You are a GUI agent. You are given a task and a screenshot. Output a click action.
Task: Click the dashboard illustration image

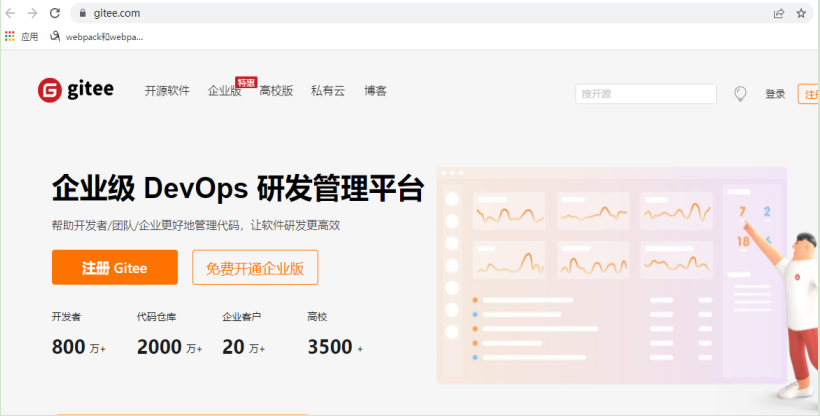611,275
